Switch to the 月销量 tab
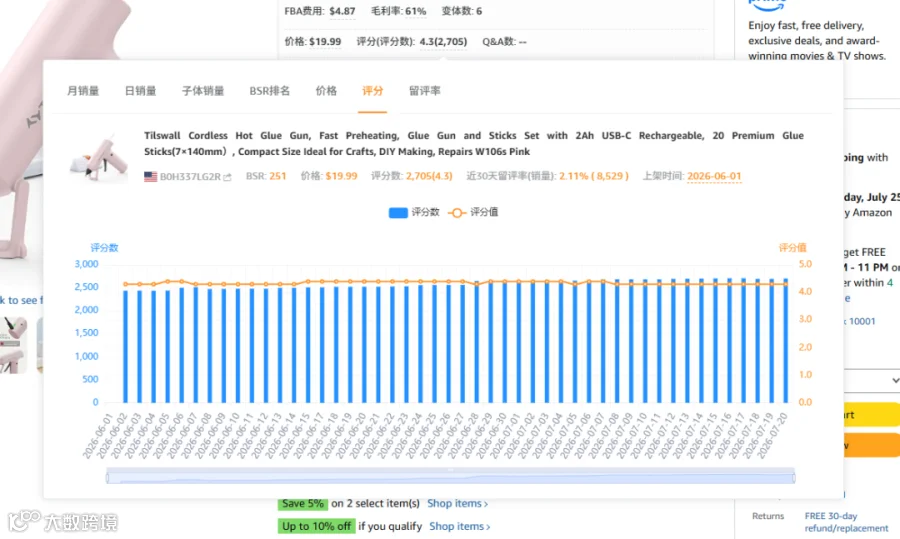 [83, 91]
